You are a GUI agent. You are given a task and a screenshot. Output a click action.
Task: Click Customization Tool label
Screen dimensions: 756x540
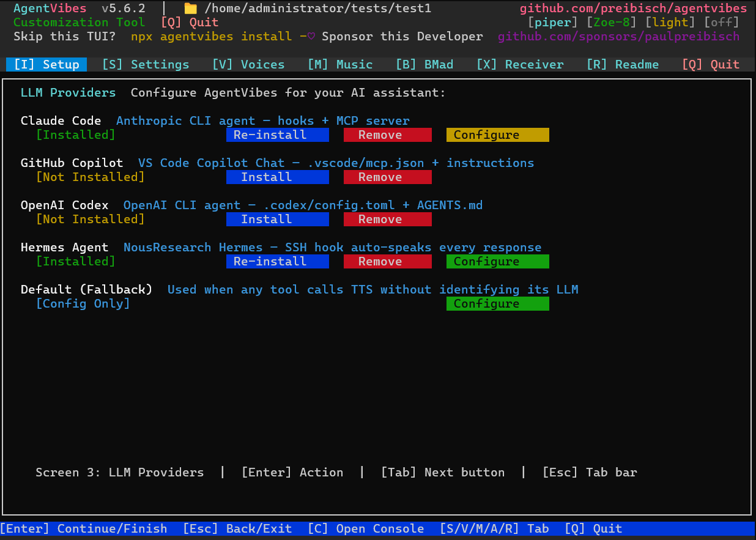pos(80,23)
